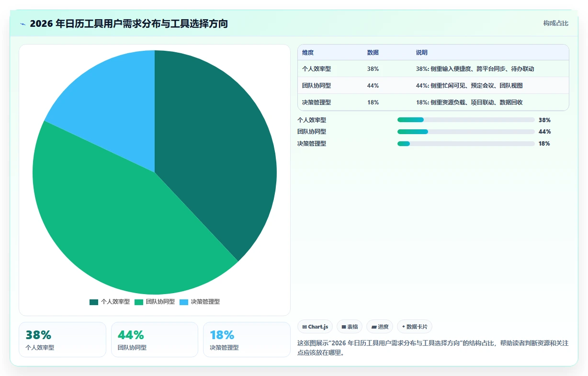The image size is (588, 376).
Task: Click the 个人效率型 progress list label
Action: coord(312,120)
